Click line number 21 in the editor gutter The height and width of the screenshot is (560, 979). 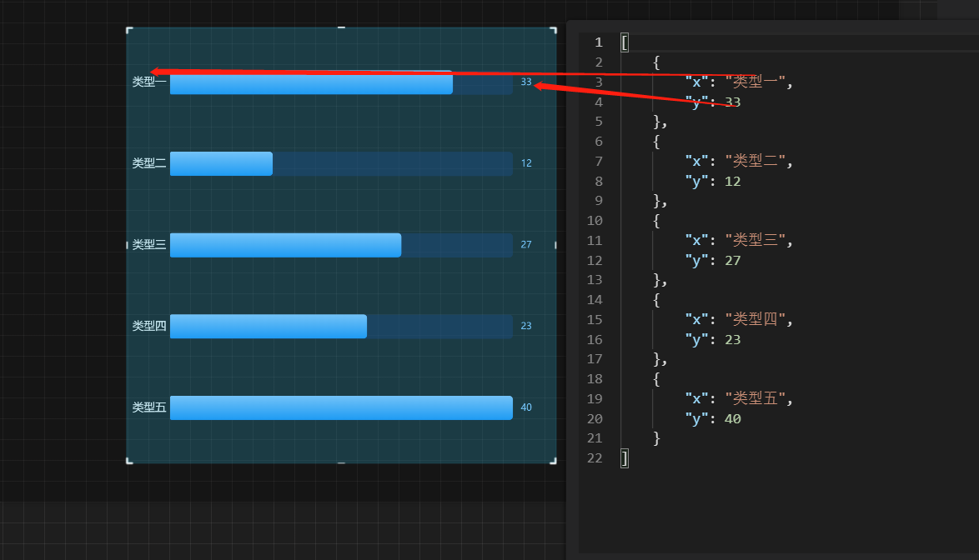[x=595, y=438]
